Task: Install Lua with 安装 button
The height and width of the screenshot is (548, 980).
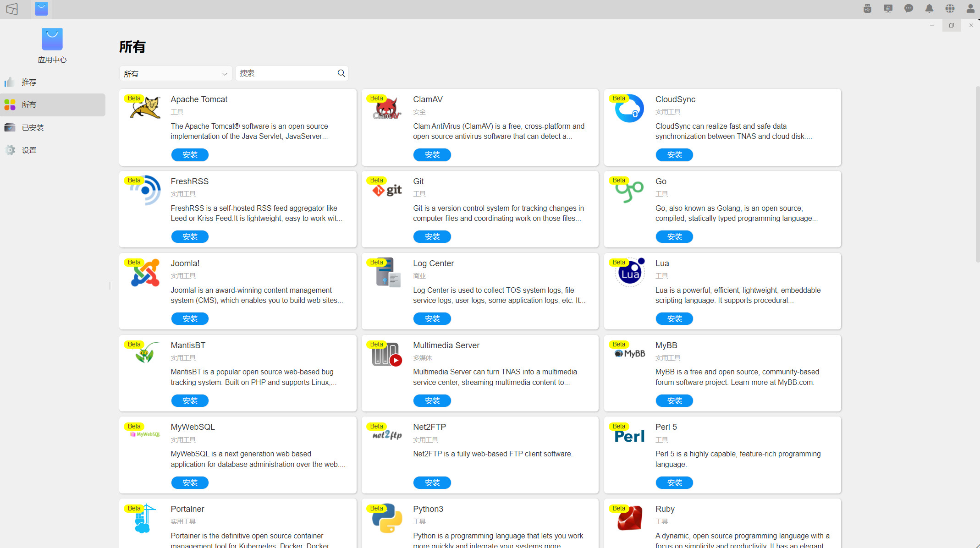Action: click(674, 319)
